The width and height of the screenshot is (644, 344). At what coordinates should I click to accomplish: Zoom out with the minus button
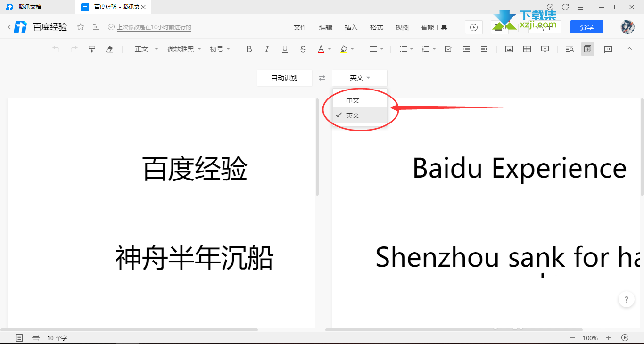pyautogui.click(x=572, y=338)
